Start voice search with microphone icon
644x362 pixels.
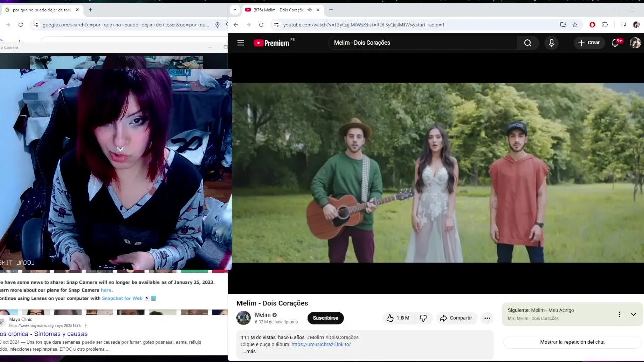tap(551, 43)
